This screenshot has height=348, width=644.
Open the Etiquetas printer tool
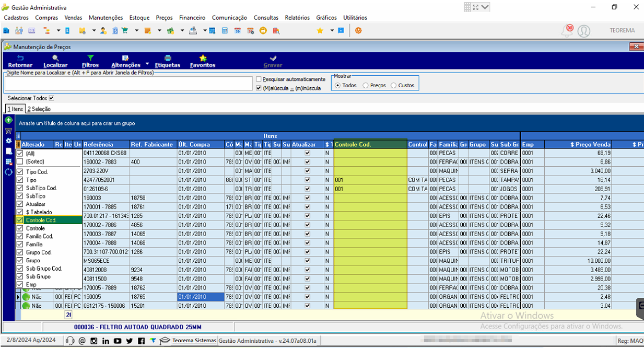click(168, 61)
